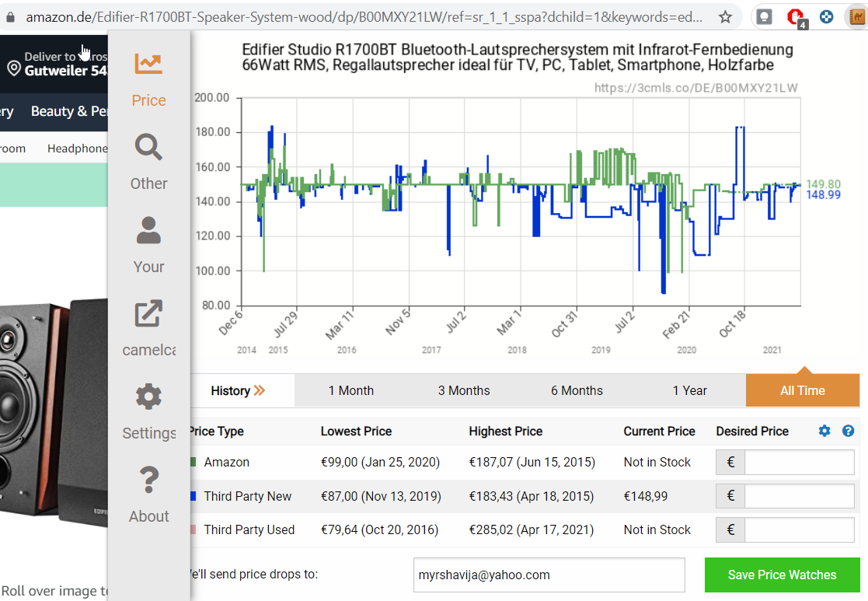Click the Edifier product title in popup
This screenshot has width=868, height=601.
(517, 57)
